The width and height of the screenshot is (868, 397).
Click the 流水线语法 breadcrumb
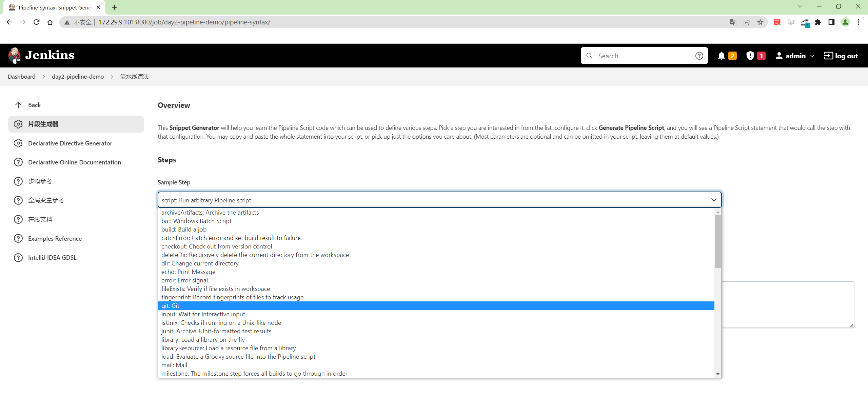(x=135, y=77)
